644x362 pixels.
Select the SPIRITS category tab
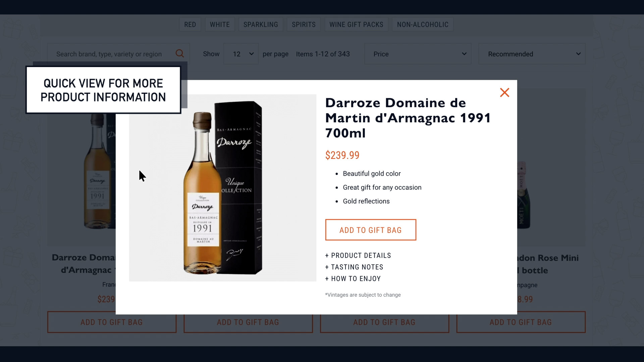pyautogui.click(x=304, y=24)
